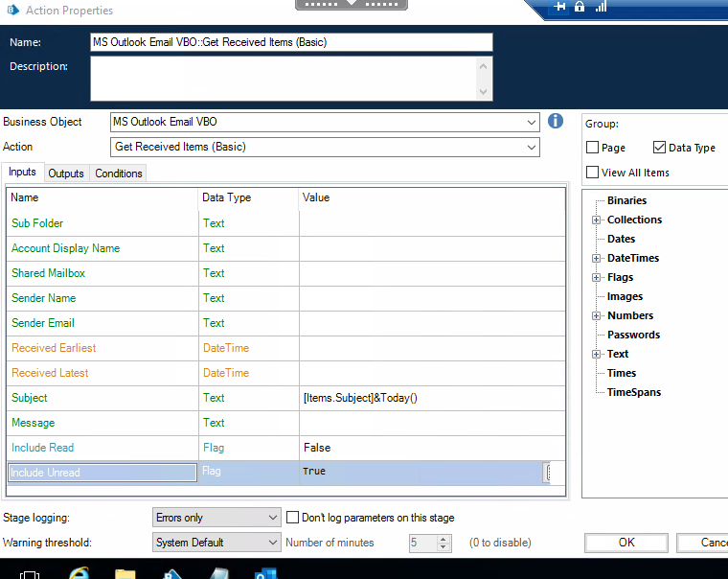The width and height of the screenshot is (728, 579).
Task: Click into the Name field
Action: tap(291, 42)
